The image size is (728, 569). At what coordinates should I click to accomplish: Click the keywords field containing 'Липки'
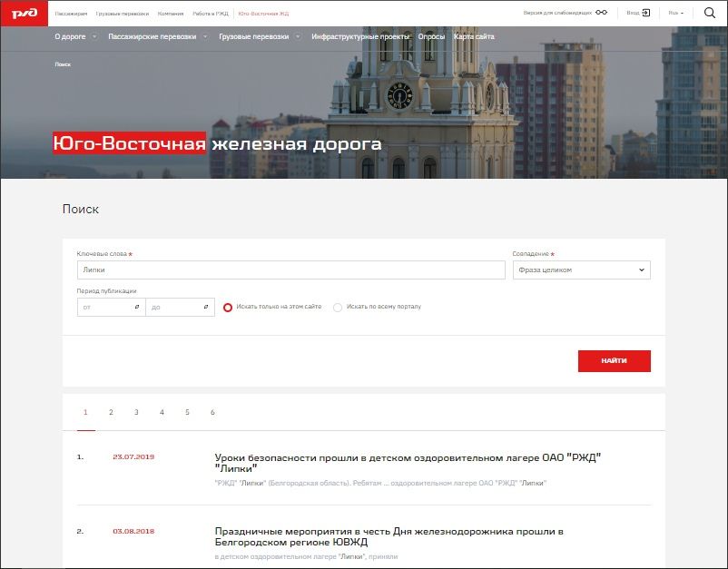point(290,270)
